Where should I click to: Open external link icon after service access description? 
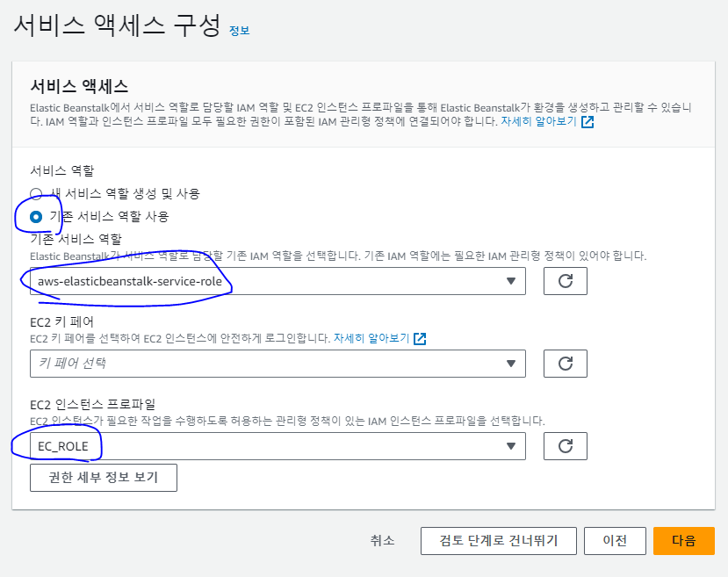(x=587, y=122)
